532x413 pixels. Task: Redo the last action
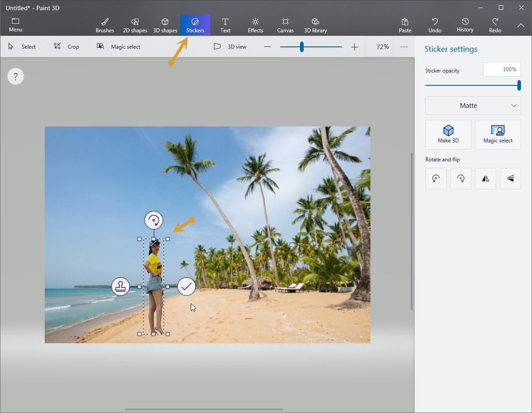[495, 25]
